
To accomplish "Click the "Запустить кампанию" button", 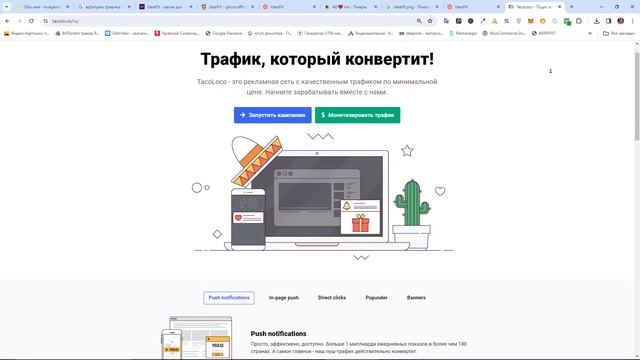I will [273, 115].
